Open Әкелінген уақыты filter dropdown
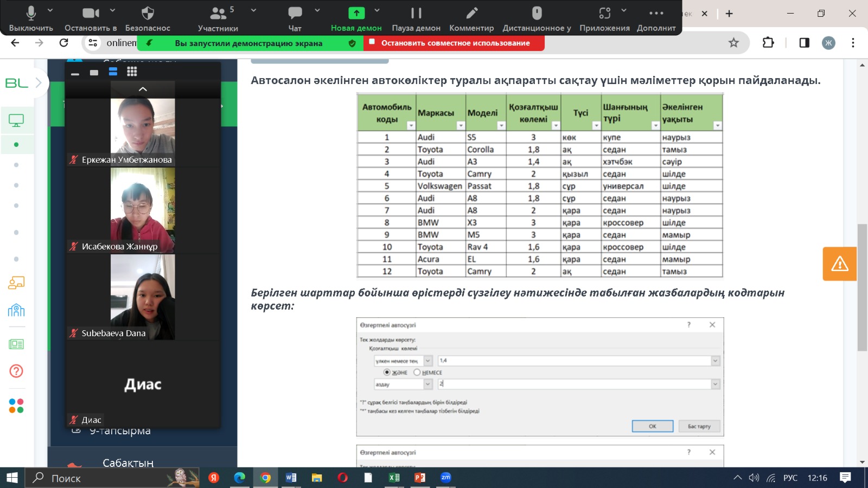Image resolution: width=868 pixels, height=488 pixels. click(717, 125)
